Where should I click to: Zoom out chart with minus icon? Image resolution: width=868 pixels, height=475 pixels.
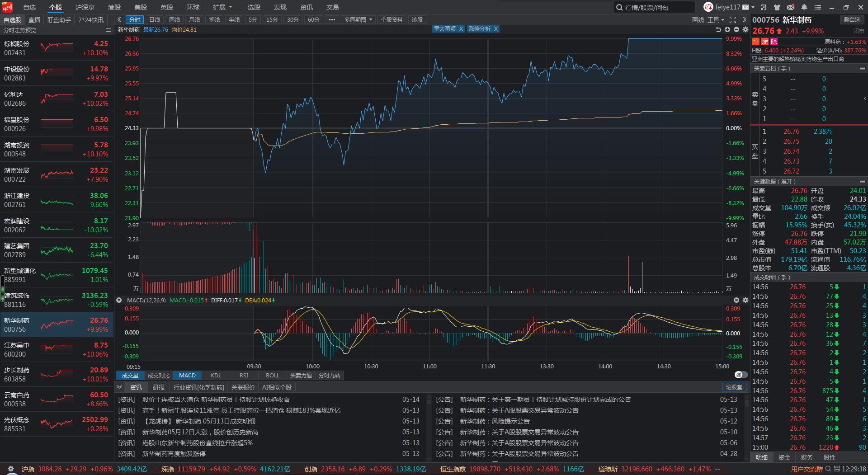tap(736, 29)
